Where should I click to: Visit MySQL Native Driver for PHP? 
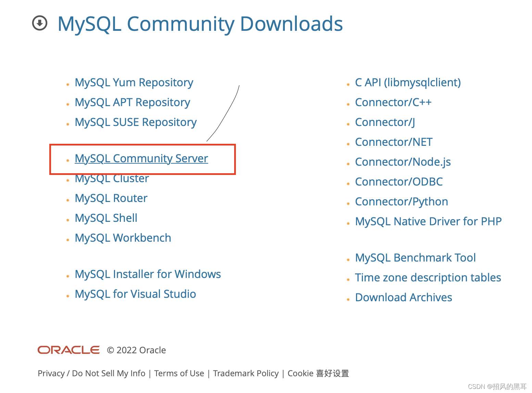point(429,221)
